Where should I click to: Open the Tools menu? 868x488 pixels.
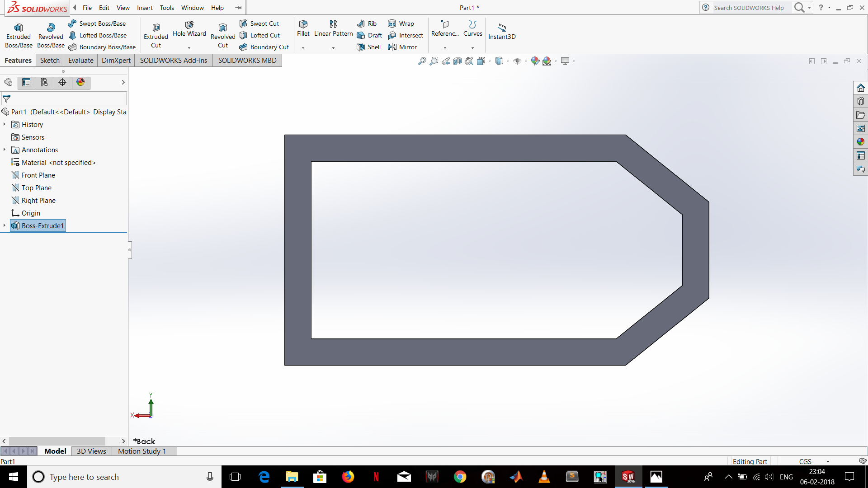click(167, 8)
